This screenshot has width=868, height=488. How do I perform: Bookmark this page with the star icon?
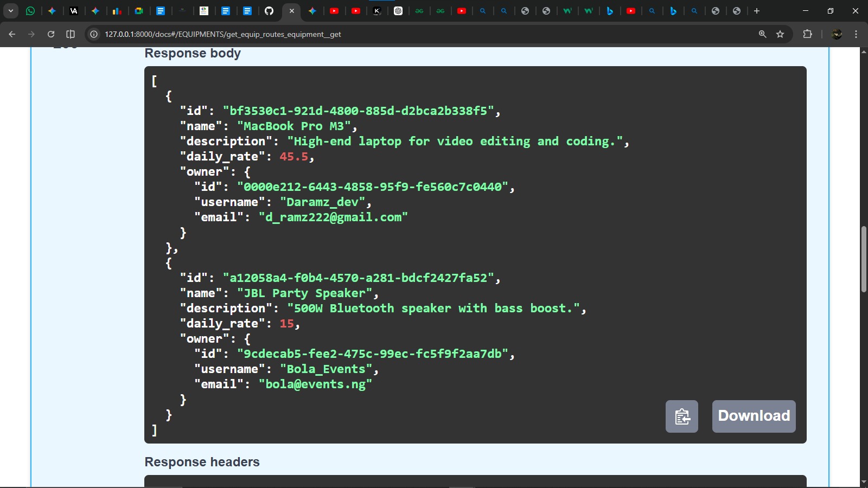780,34
